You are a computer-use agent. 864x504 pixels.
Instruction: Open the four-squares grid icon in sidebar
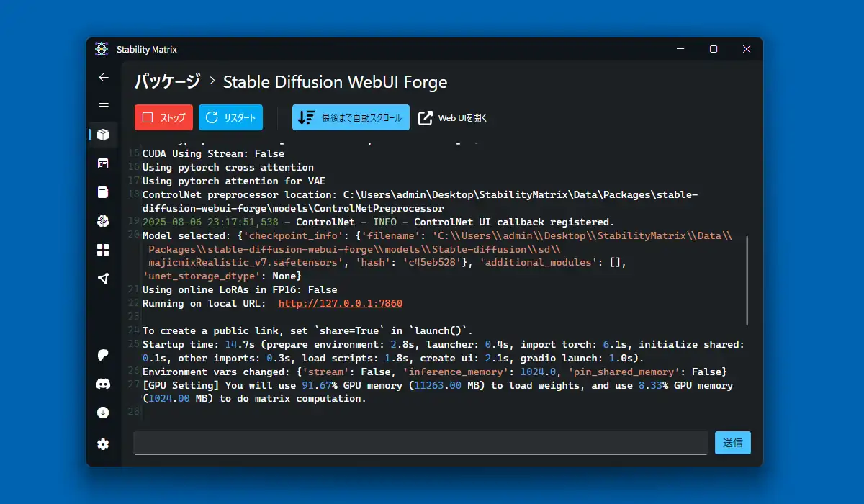(104, 250)
